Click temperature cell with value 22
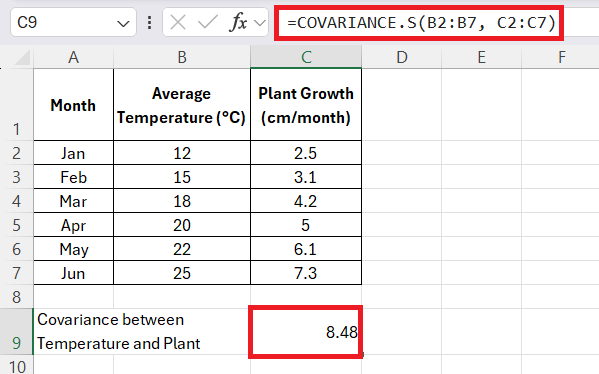 point(182,249)
